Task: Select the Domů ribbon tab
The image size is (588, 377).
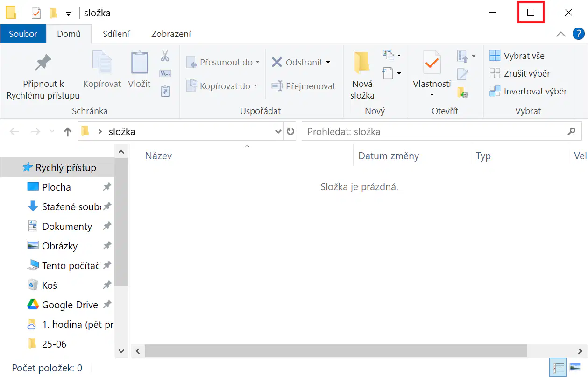Action: click(69, 34)
